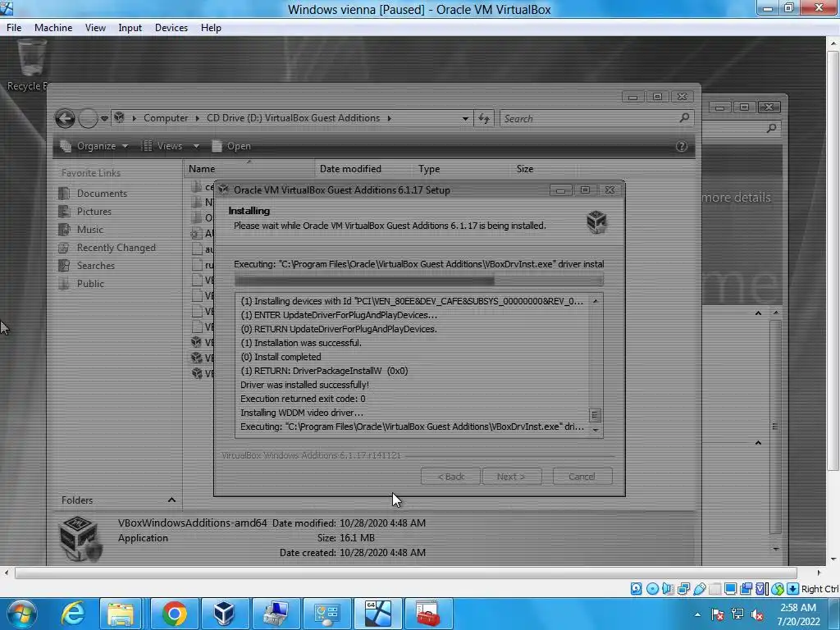Show hidden system tray icons
Screen dimensions: 840x630
(697, 614)
